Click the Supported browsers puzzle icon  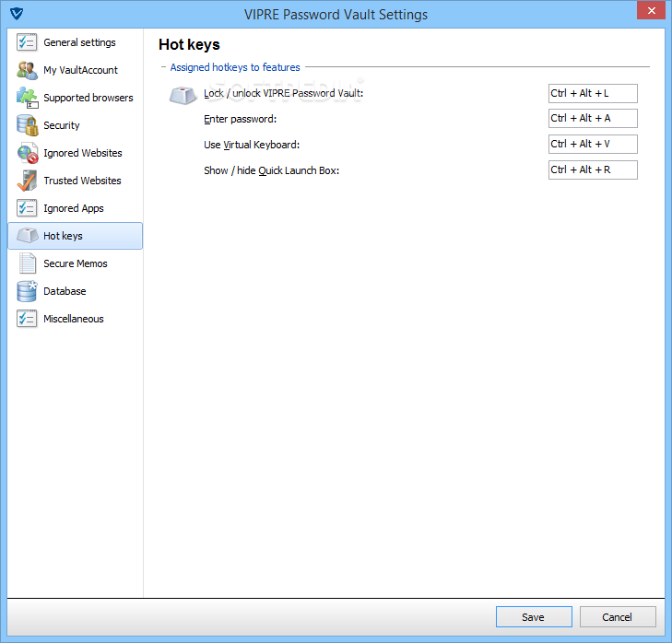click(x=27, y=98)
